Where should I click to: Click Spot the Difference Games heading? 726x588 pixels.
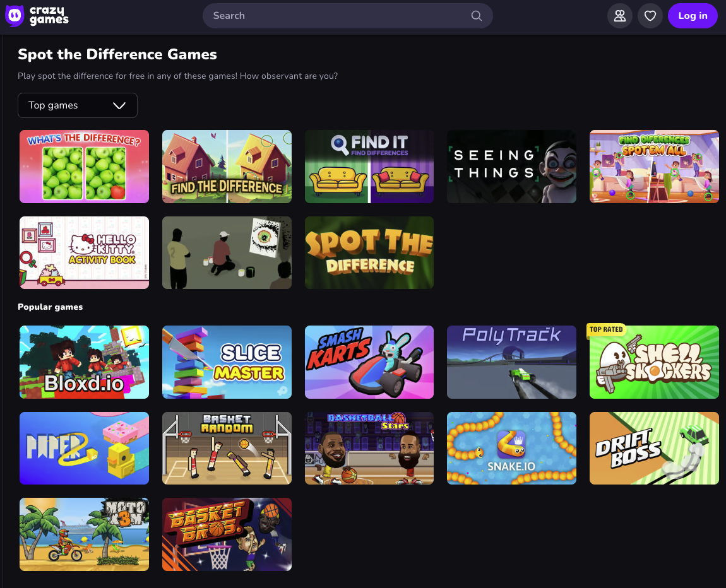tap(117, 54)
